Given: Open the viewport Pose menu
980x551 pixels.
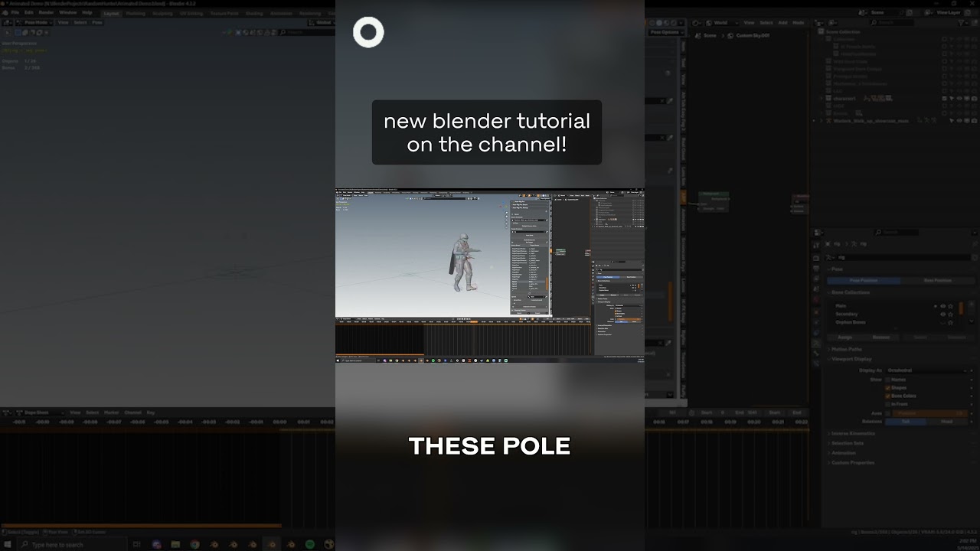Looking at the screenshot, I should coord(97,22).
